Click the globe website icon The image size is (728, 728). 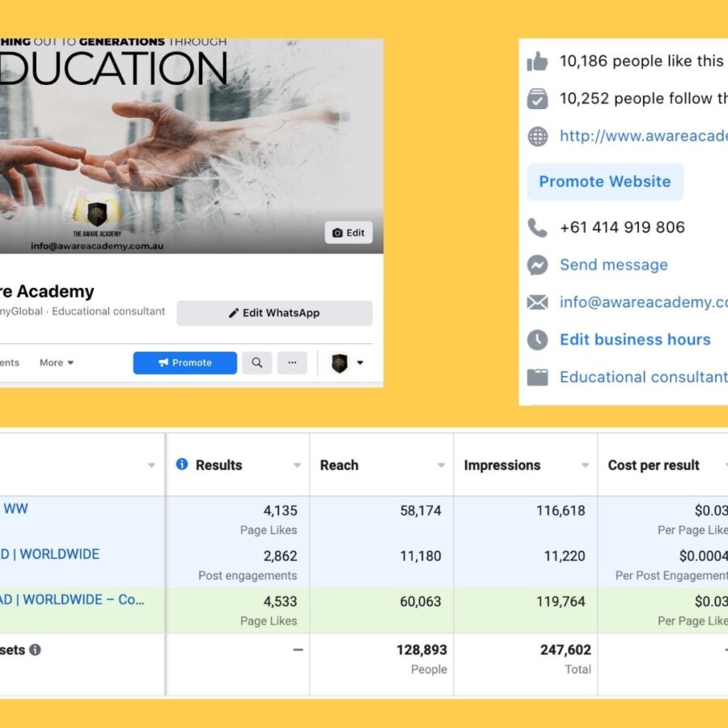[x=537, y=137]
